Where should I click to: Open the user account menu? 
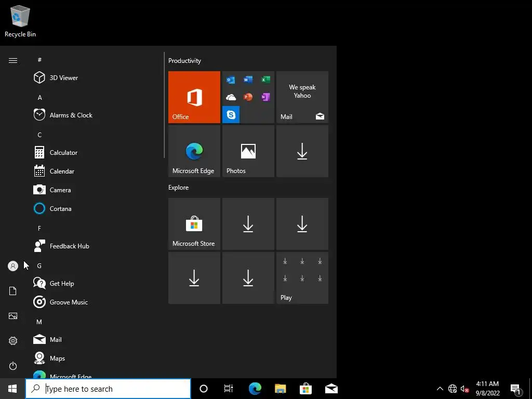point(13,266)
